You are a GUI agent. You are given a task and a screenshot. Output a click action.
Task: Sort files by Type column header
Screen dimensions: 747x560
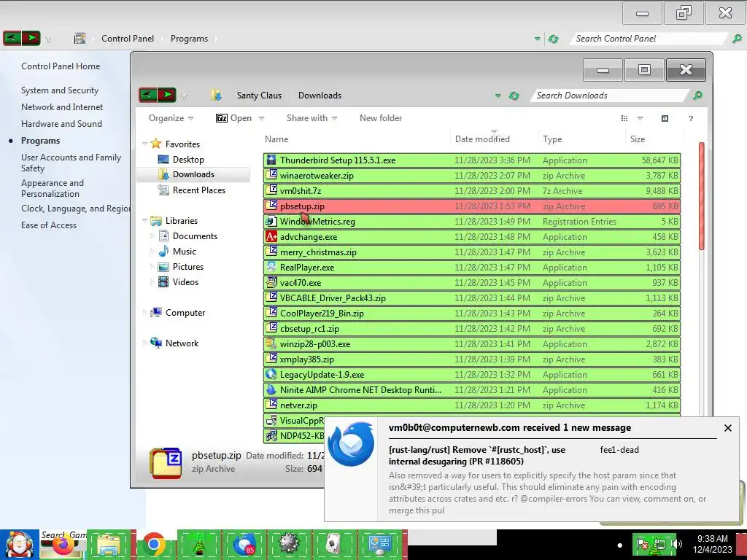[x=582, y=139]
